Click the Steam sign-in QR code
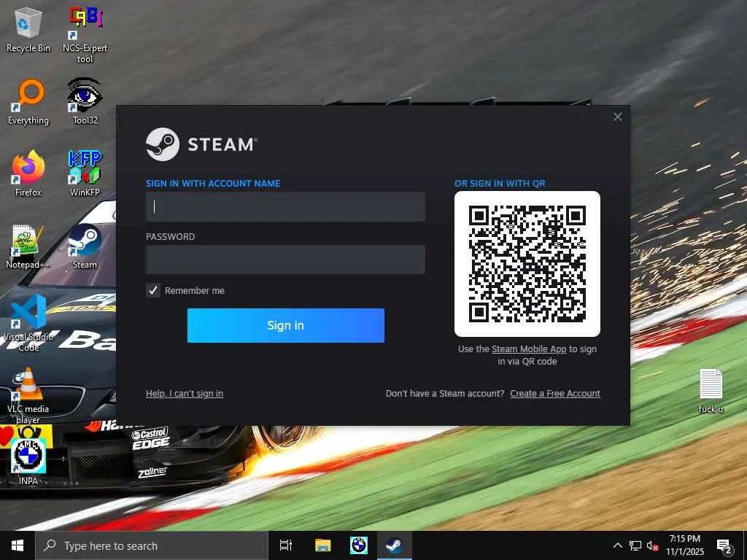The image size is (747, 560). [527, 264]
